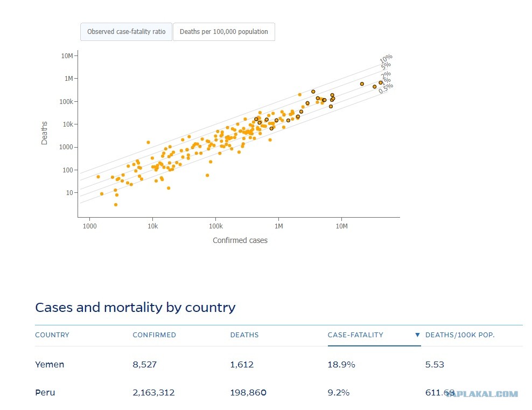Click the 1000 tick label on the x-axis
The height and width of the screenshot is (410, 532).
[89, 226]
